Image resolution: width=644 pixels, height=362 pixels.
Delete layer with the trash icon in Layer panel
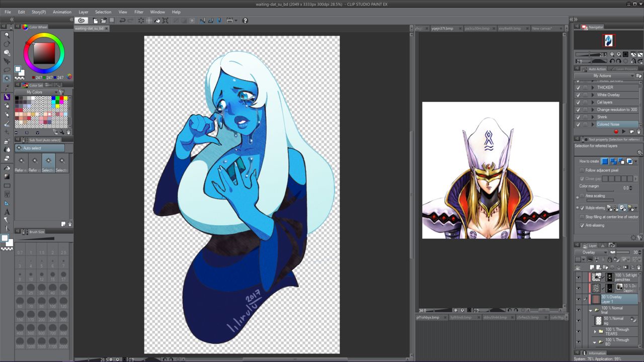tap(639, 267)
